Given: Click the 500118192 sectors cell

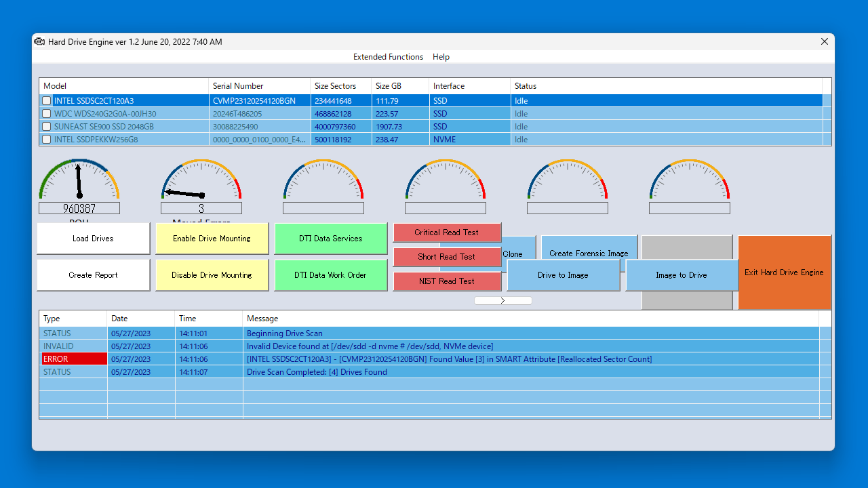Looking at the screenshot, I should coord(340,140).
